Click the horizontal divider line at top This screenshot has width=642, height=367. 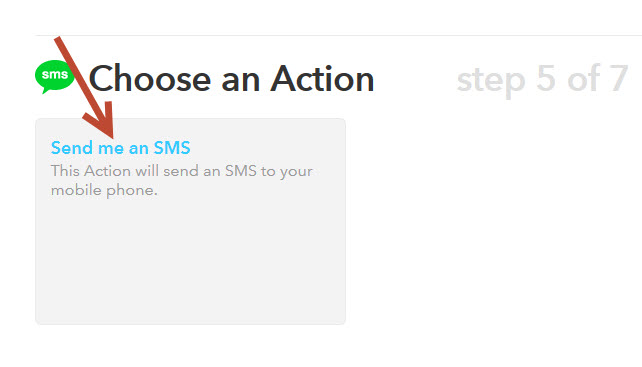click(x=339, y=35)
